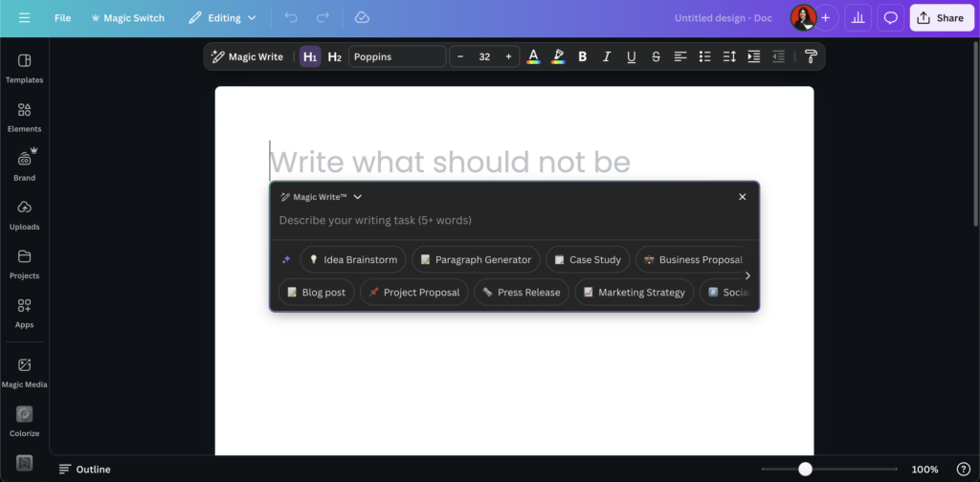Change the text alignment
Viewport: 980px width, 482px height.
680,56
